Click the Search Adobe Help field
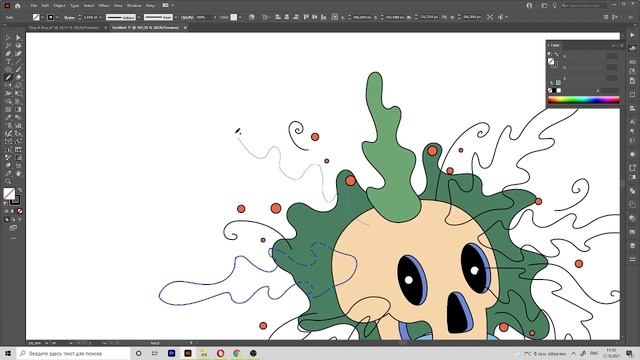 click(585, 6)
